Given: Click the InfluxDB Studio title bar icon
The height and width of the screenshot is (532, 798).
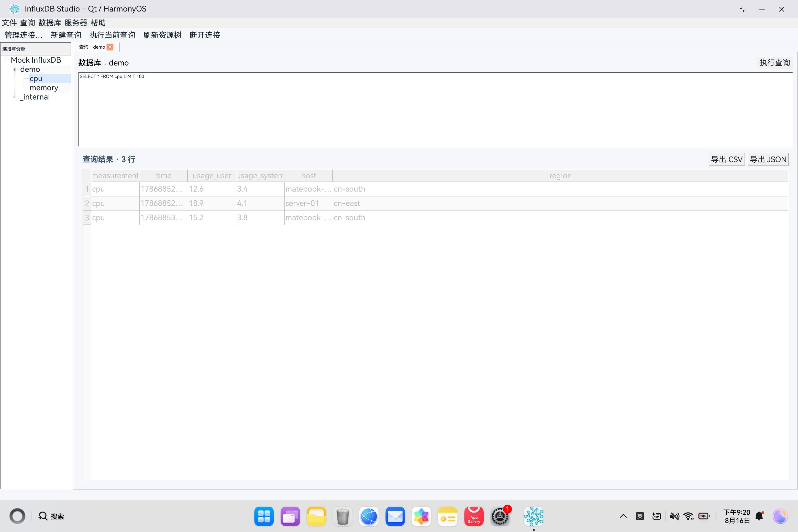Looking at the screenshot, I should (14, 9).
